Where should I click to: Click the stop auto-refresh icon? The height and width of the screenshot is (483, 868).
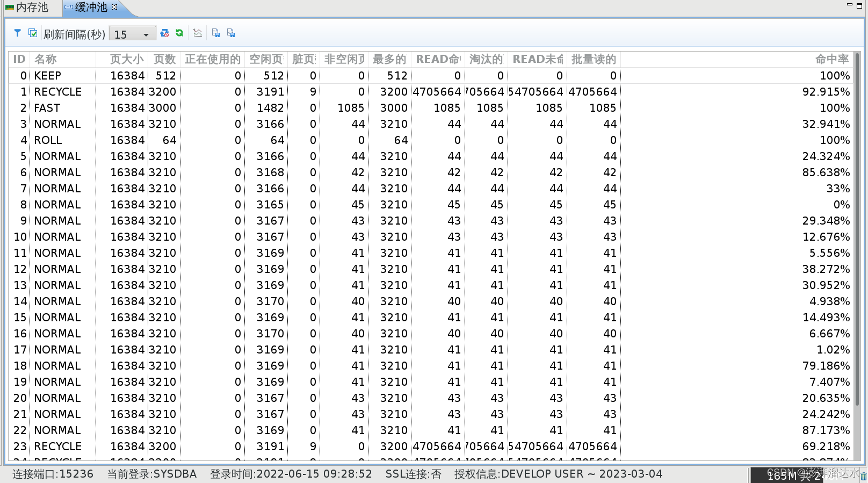(164, 33)
